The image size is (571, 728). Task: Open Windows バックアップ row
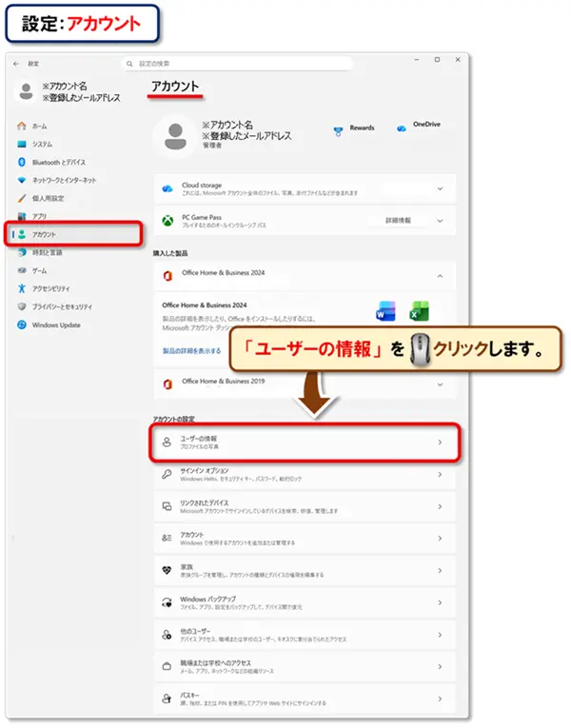[x=305, y=602]
